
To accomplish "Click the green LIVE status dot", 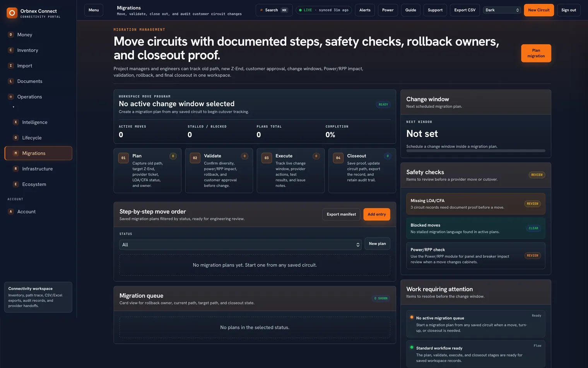I will 300,10.
